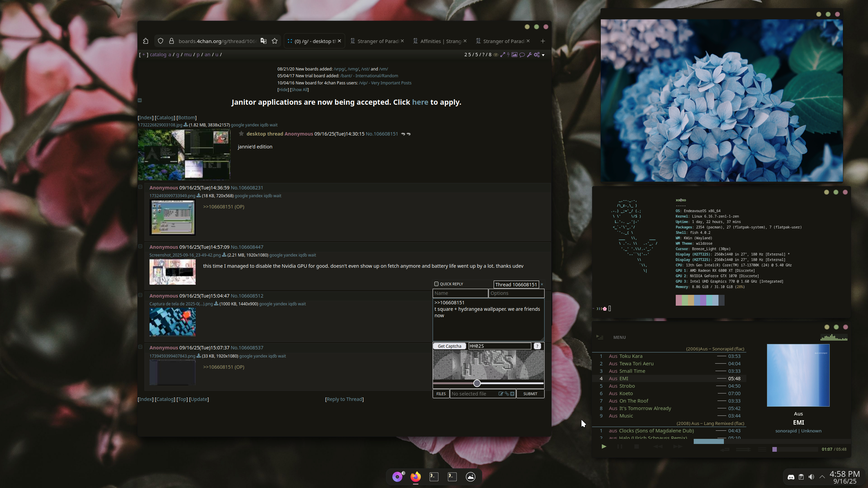Click the SUBMIT button
The image size is (868, 488).
click(530, 394)
